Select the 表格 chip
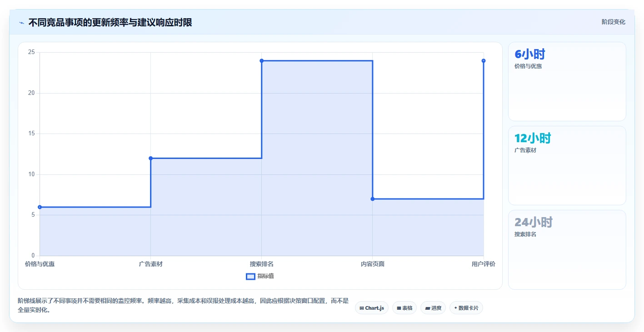644x332 pixels. 404,308
